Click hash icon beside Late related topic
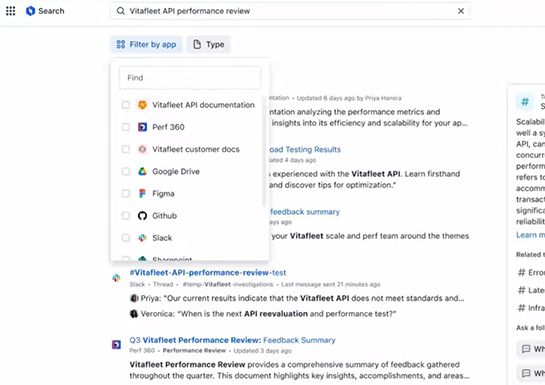Viewport: 545px width, 385px height. pos(522,290)
